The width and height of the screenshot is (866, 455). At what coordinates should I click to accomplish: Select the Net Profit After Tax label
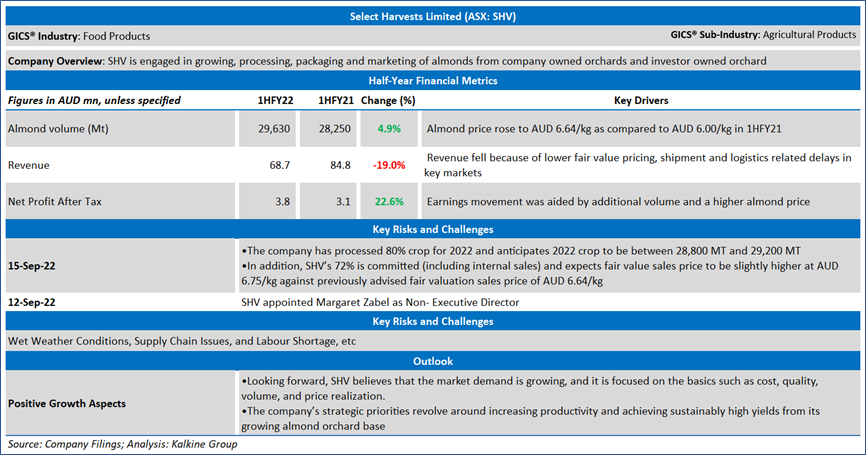[x=55, y=202]
